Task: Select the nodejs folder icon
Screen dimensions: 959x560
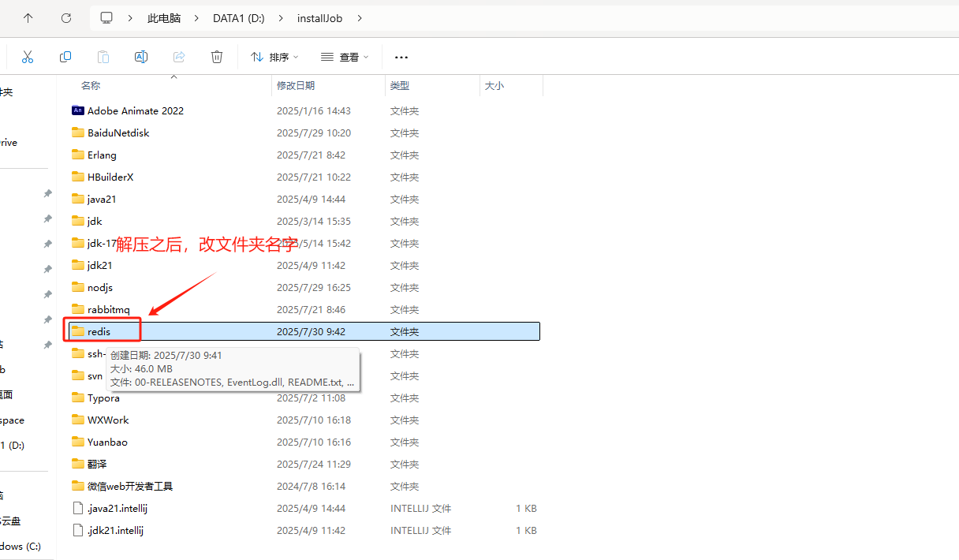Action: [77, 287]
